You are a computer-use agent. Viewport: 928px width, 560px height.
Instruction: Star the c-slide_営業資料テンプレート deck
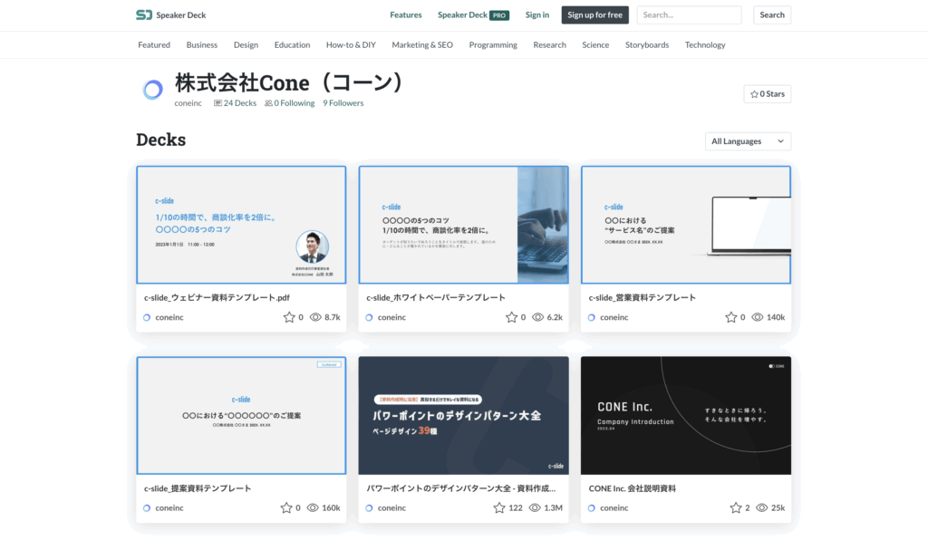[731, 317]
